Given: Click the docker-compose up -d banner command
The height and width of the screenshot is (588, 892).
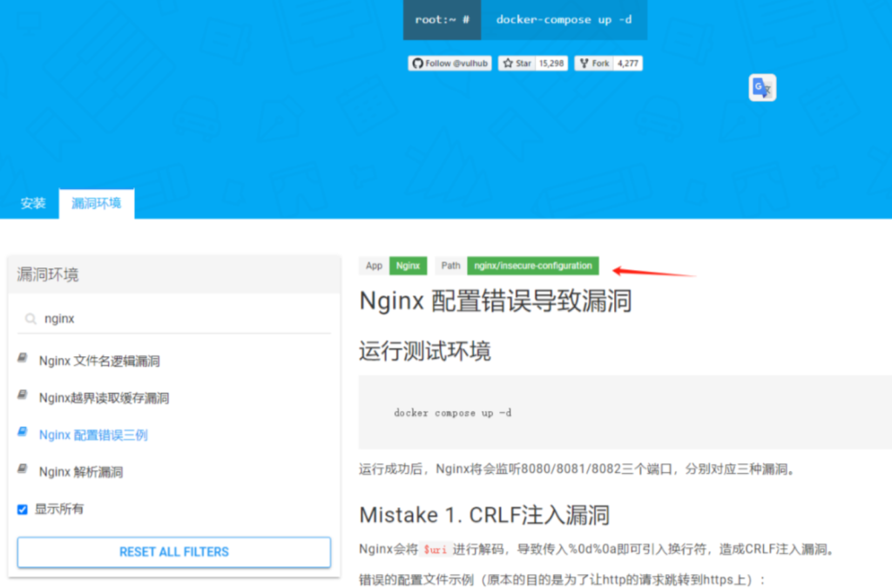Looking at the screenshot, I should tap(564, 20).
